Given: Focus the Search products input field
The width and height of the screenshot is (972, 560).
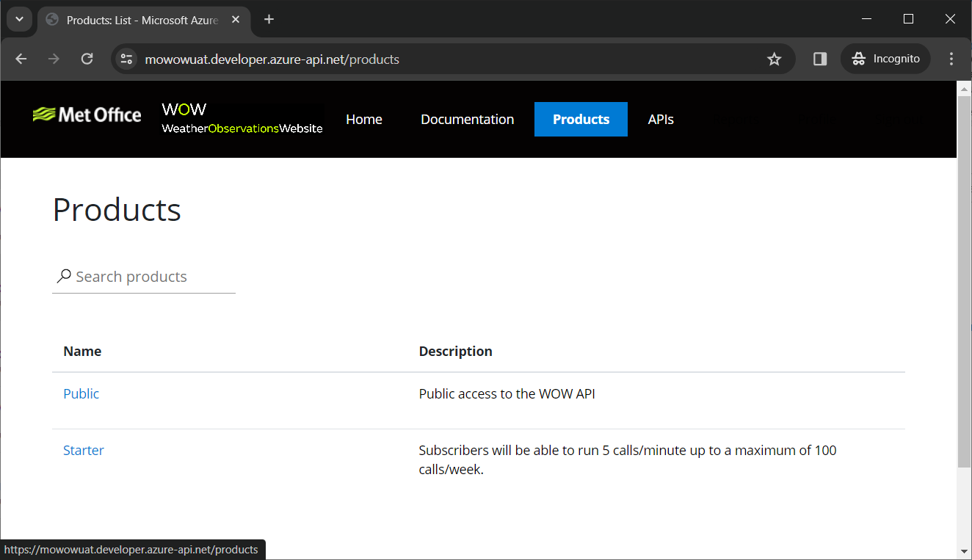Looking at the screenshot, I should 153,277.
